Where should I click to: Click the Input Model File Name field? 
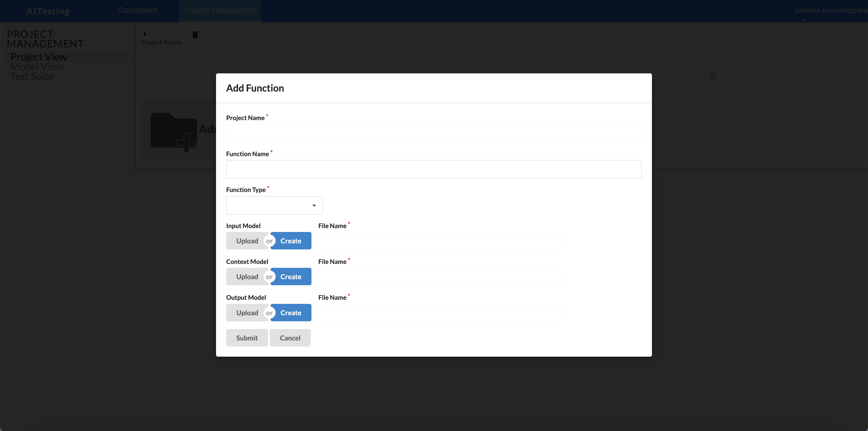439,241
